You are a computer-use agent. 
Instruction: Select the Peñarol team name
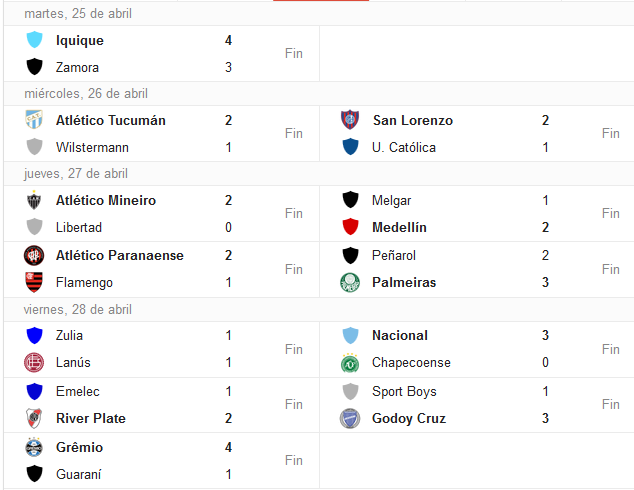tap(394, 256)
